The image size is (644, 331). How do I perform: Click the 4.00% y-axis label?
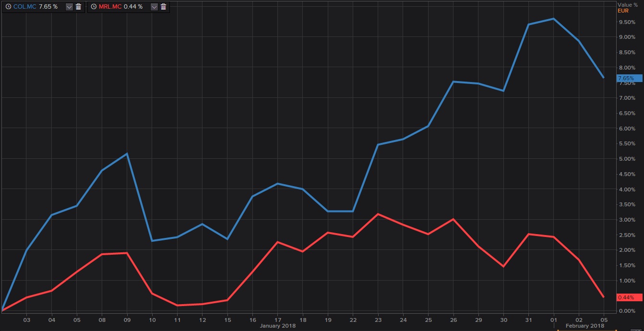tap(627, 189)
